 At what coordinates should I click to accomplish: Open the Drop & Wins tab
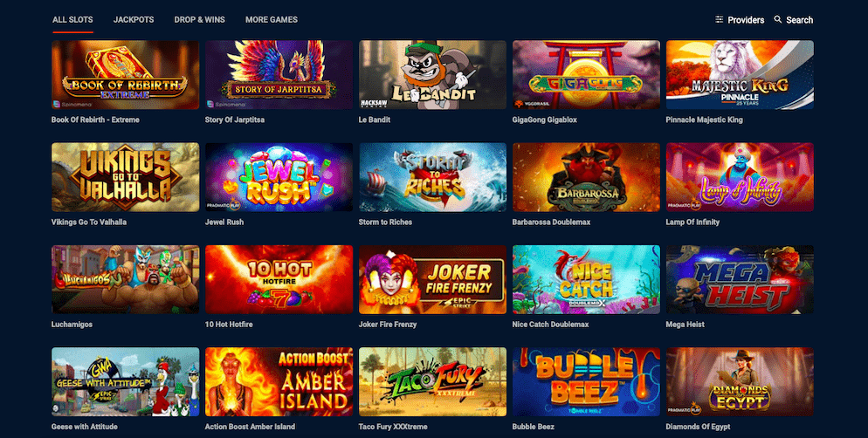199,19
